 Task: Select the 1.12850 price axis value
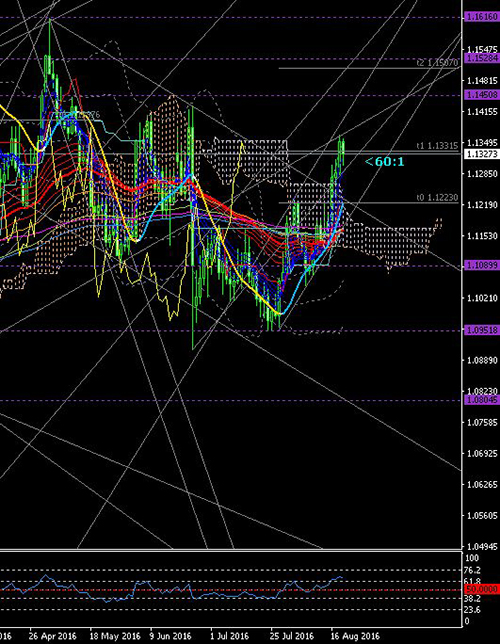click(x=482, y=174)
